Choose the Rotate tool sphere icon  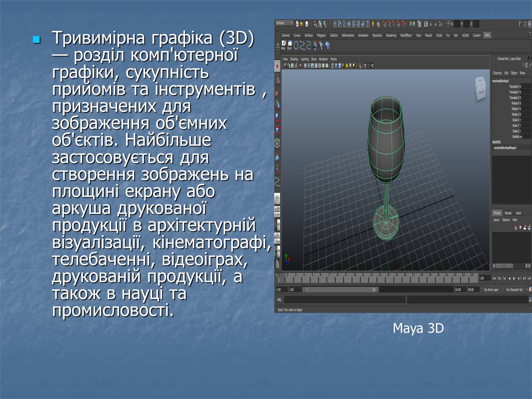(x=277, y=117)
